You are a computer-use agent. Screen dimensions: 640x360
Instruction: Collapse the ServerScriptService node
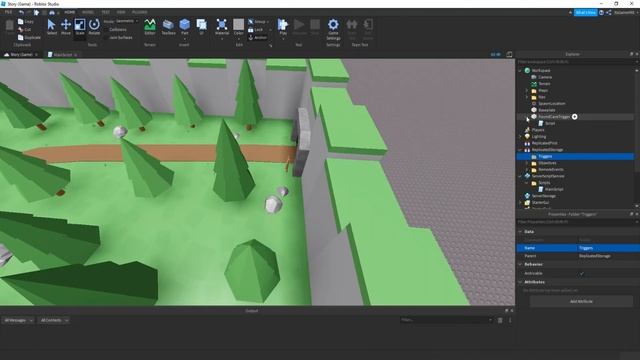point(520,176)
